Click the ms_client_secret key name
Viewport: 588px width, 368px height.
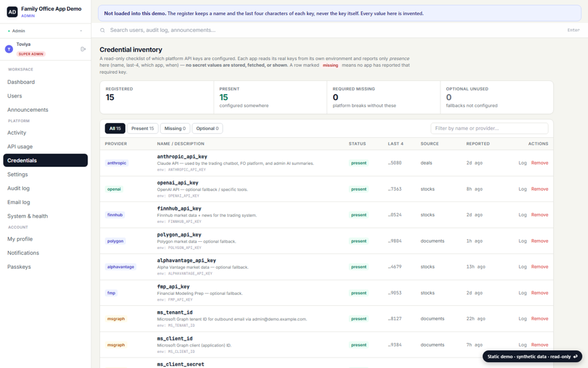coord(180,364)
